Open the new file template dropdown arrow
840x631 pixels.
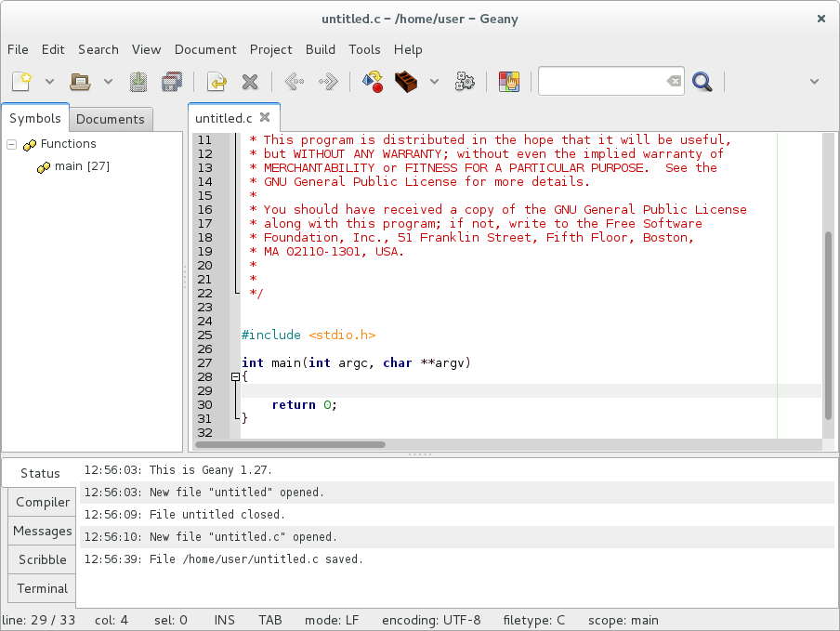coord(49,82)
